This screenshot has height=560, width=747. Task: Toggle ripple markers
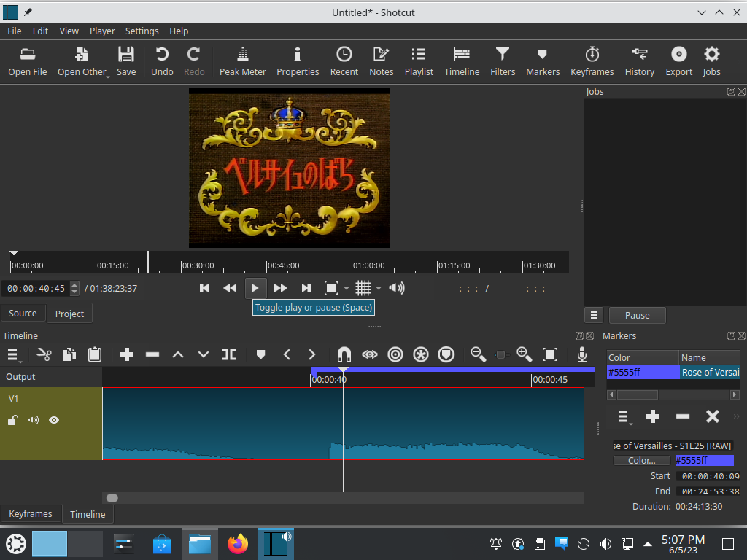pos(446,355)
